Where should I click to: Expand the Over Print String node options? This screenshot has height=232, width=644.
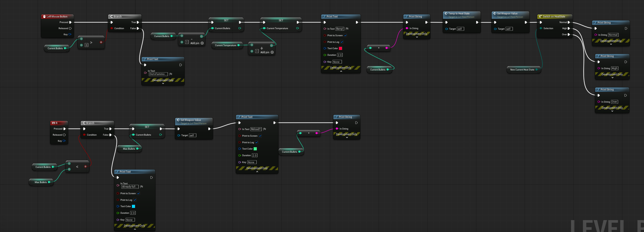click(x=612, y=111)
